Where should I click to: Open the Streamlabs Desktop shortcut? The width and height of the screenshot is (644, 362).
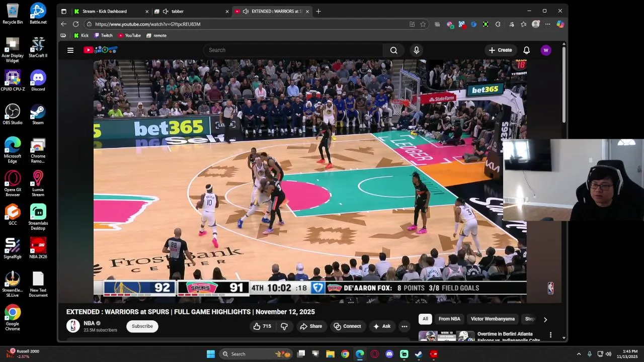(x=38, y=217)
